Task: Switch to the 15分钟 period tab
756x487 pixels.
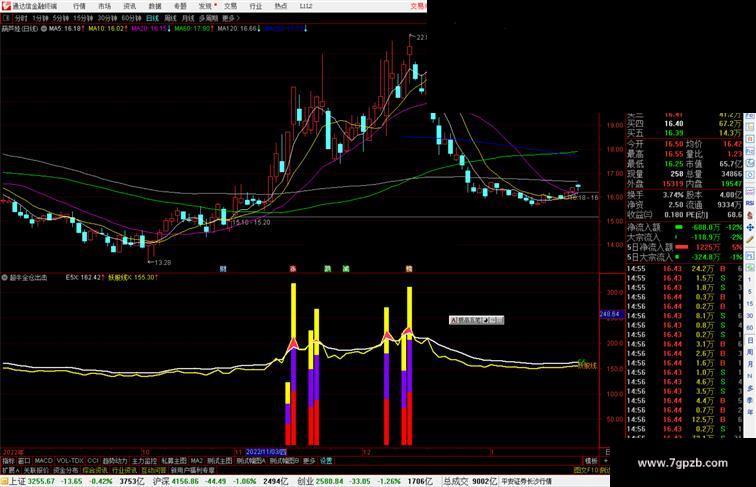Action: [x=83, y=18]
